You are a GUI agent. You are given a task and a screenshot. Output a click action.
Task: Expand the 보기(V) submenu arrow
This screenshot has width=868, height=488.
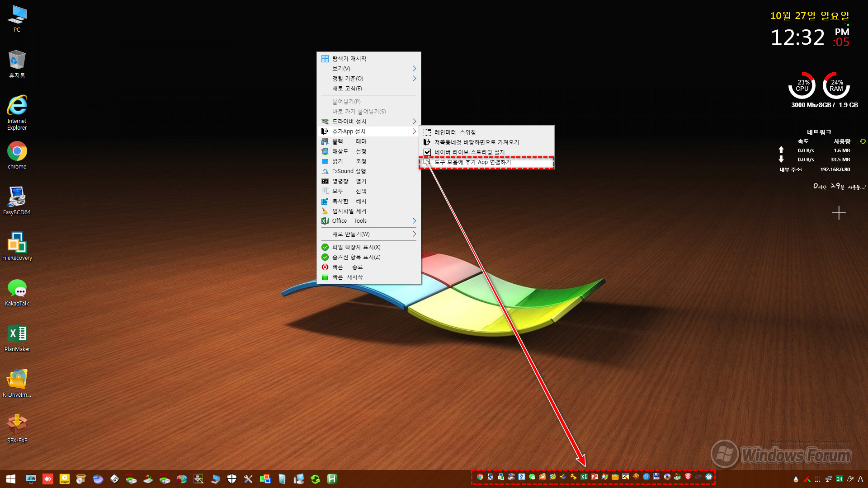(x=414, y=69)
